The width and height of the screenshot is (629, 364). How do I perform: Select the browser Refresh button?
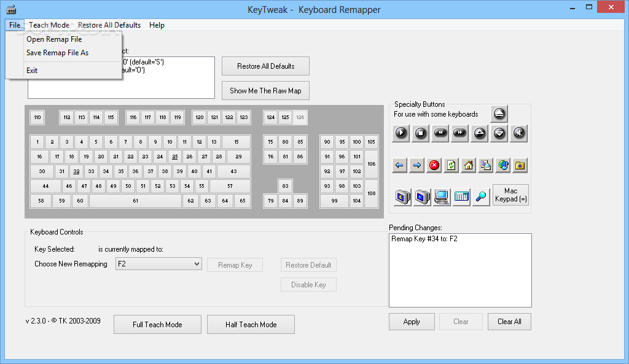tap(451, 165)
